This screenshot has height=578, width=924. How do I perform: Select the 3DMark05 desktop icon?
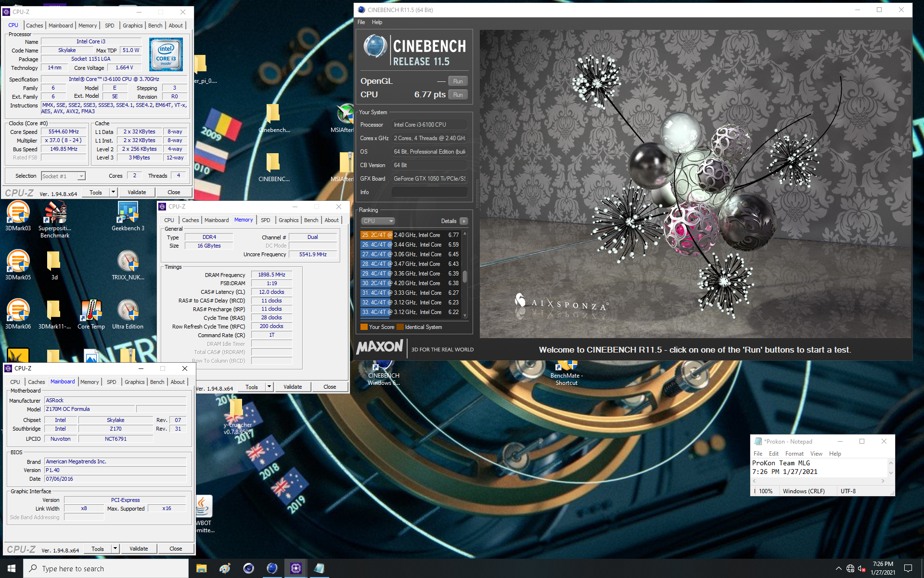pos(18,265)
